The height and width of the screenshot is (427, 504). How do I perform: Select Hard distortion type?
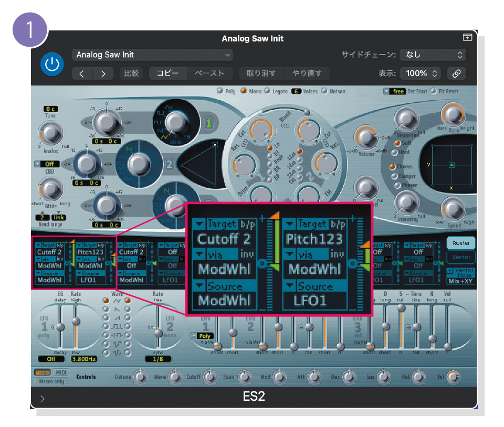pyautogui.click(x=394, y=153)
